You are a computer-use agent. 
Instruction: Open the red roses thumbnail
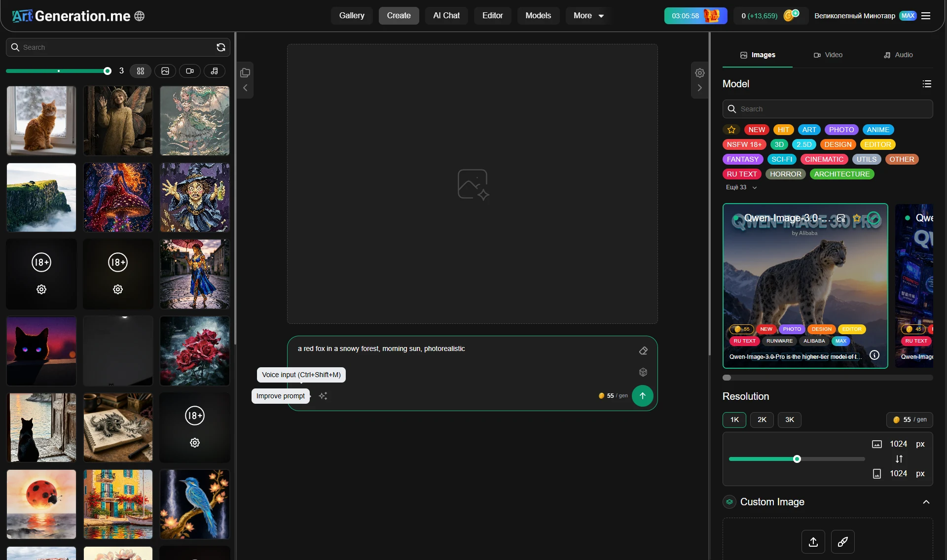(195, 350)
